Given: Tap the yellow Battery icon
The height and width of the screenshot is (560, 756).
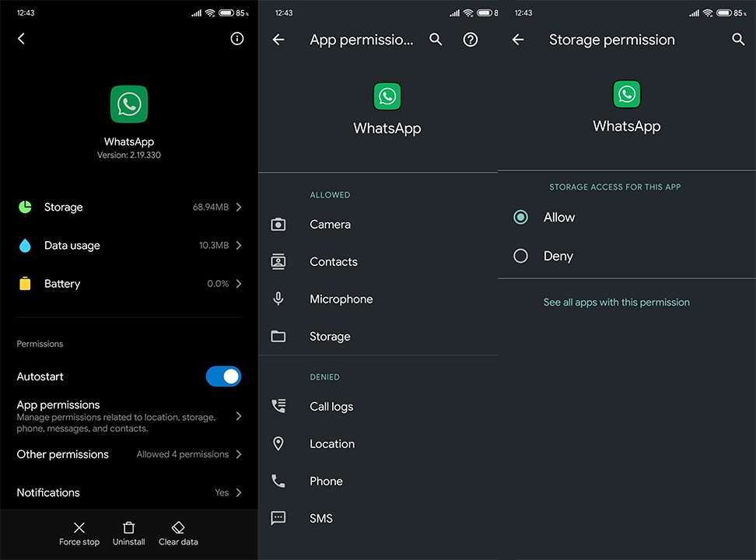Looking at the screenshot, I should click(x=25, y=284).
